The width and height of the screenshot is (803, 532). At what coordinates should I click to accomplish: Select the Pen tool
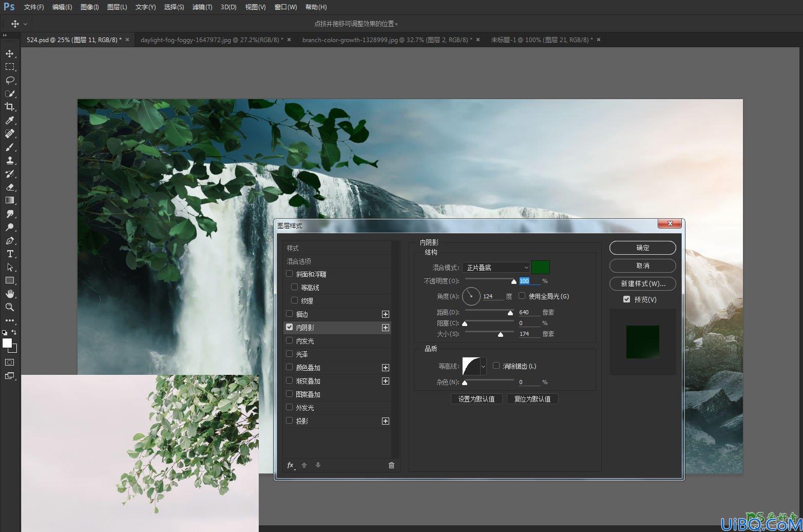tap(10, 240)
